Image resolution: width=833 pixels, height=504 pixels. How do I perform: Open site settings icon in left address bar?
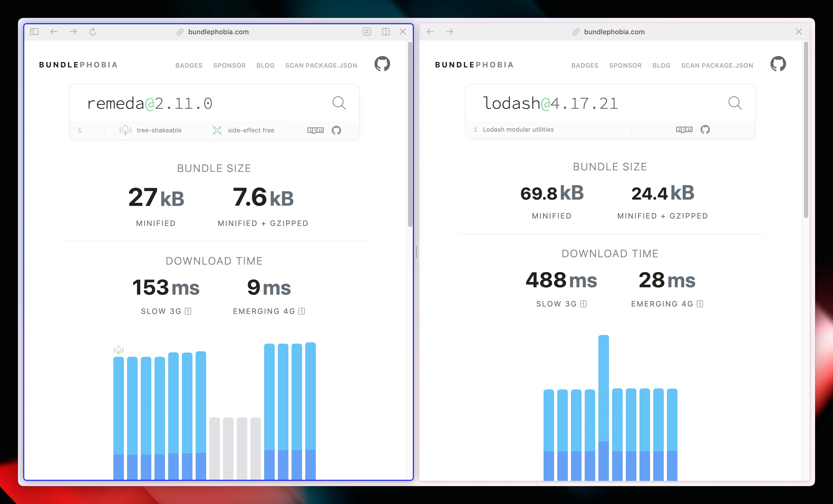pyautogui.click(x=367, y=32)
